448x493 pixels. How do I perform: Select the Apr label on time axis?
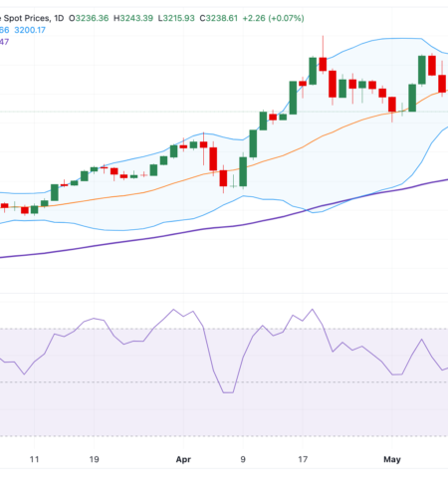(183, 460)
